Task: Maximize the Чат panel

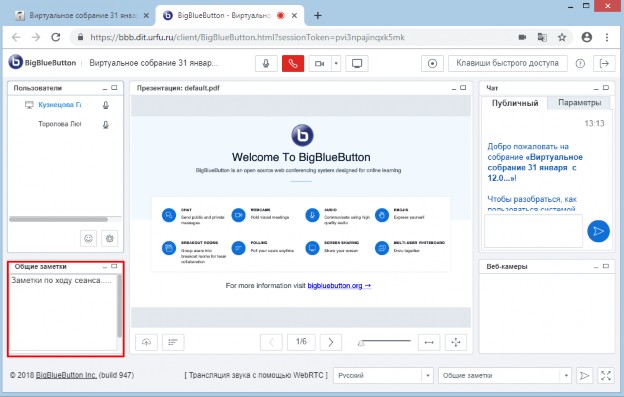Action: click(x=606, y=88)
